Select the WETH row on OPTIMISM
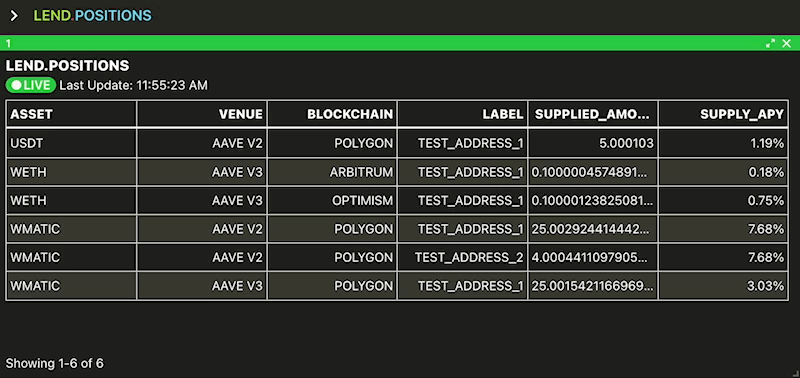The width and height of the screenshot is (800, 378). pyautogui.click(x=397, y=200)
